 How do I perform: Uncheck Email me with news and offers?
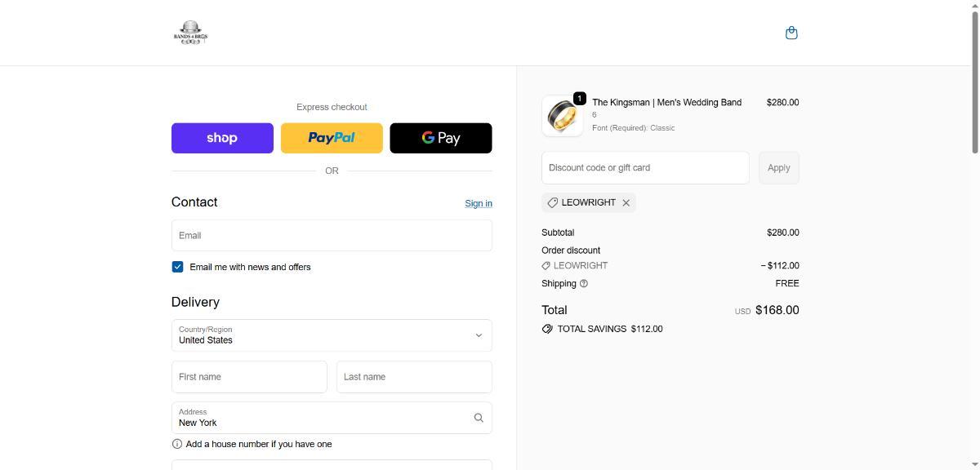pyautogui.click(x=177, y=267)
